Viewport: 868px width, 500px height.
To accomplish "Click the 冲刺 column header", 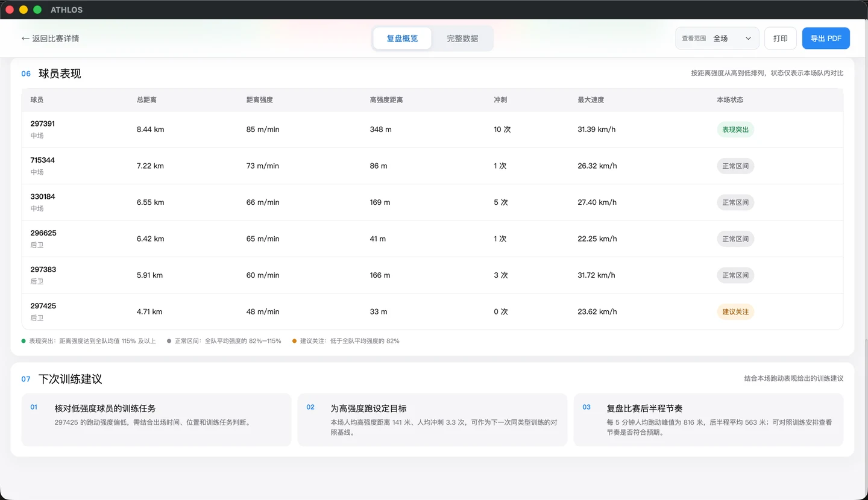I will point(500,100).
